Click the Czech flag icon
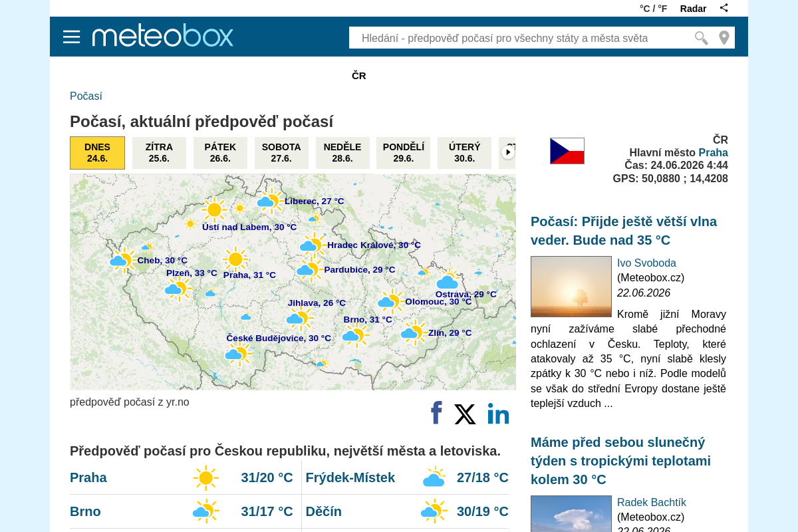 [x=567, y=151]
